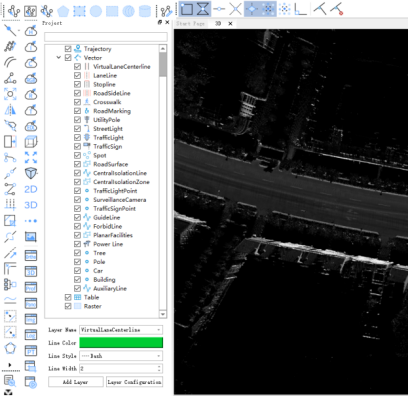The image size is (408, 397).
Task: Toggle the Crosswalk layer checkbox
Action: [x=77, y=102]
